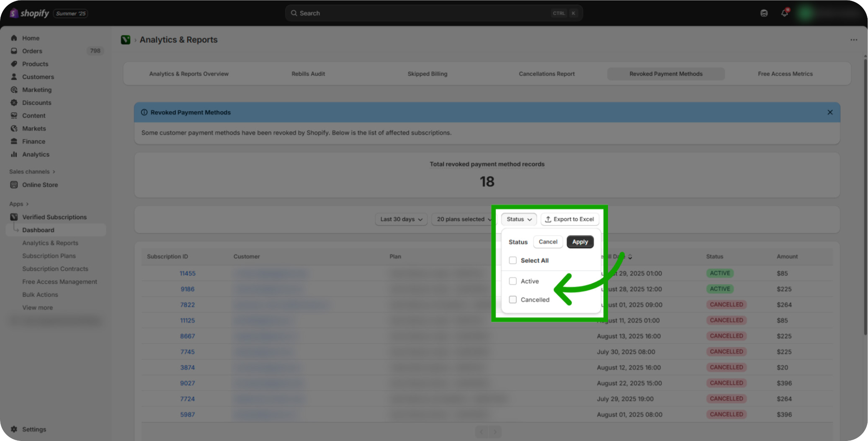Click the Verified Subscriptions app icon
Screen dimensions: 868x441
click(x=14, y=217)
